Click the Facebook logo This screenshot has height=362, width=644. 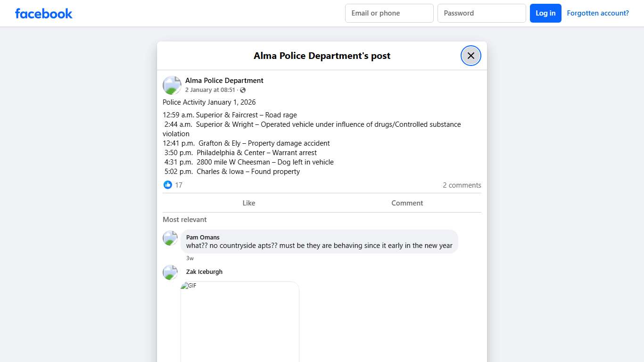click(x=43, y=13)
